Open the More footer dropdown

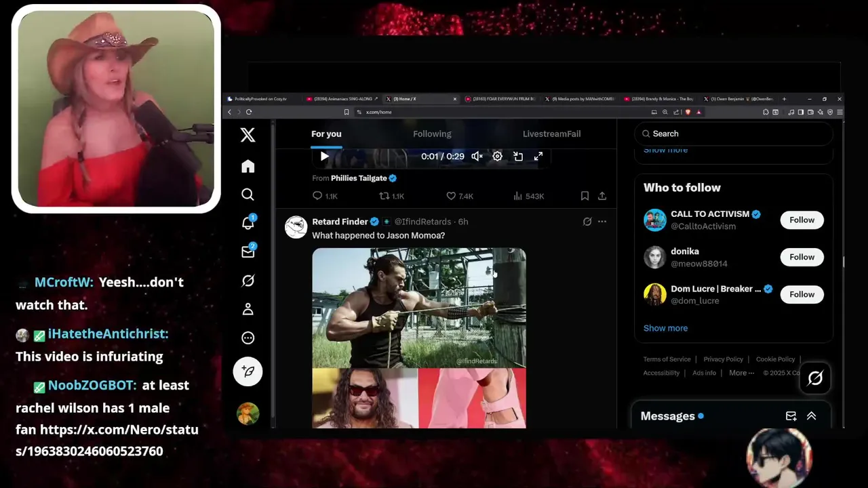point(741,373)
